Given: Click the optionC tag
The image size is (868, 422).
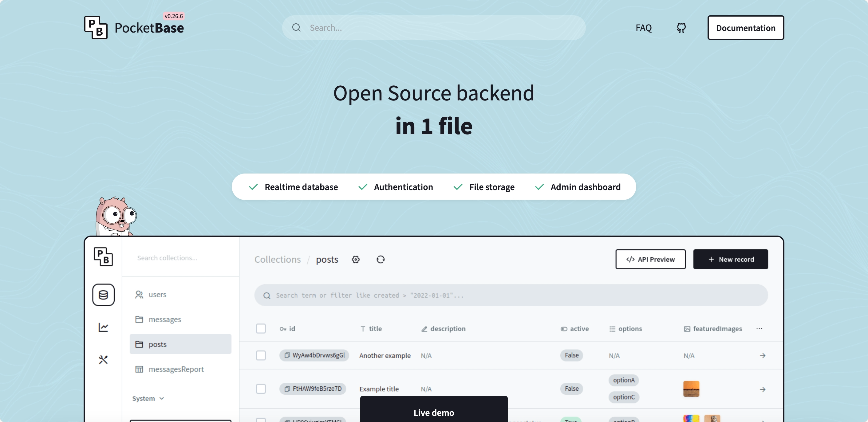Looking at the screenshot, I should (x=624, y=397).
